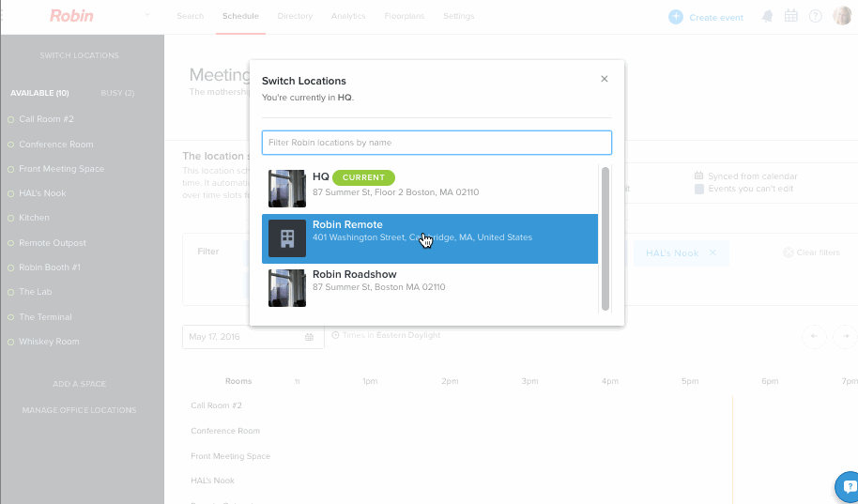The image size is (858, 504).
Task: Open the date picker calendar icon
Action: pos(309,337)
